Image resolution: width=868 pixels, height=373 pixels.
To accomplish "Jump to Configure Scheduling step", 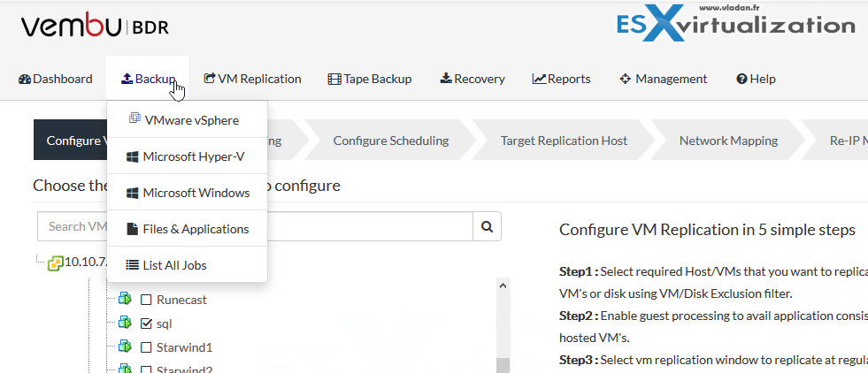I will 390,141.
